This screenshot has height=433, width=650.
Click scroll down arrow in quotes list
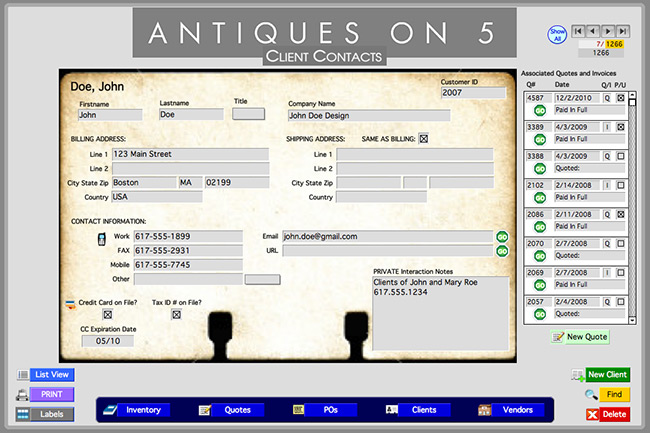[632, 320]
